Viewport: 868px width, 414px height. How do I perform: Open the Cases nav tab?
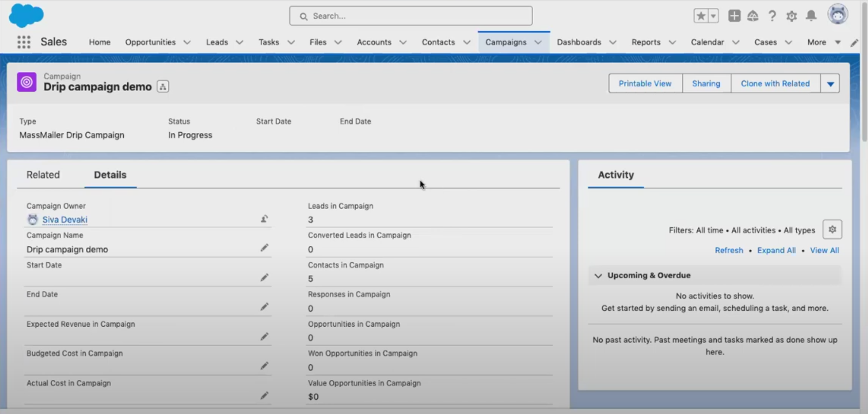[765, 42]
